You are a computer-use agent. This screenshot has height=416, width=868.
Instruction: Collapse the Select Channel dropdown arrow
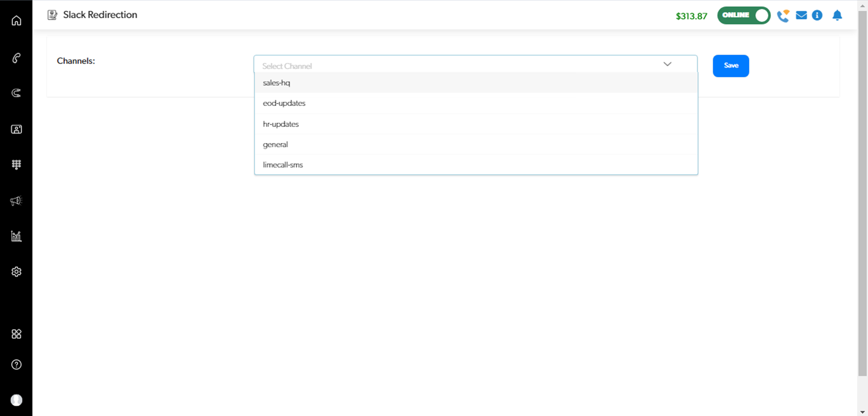point(667,64)
